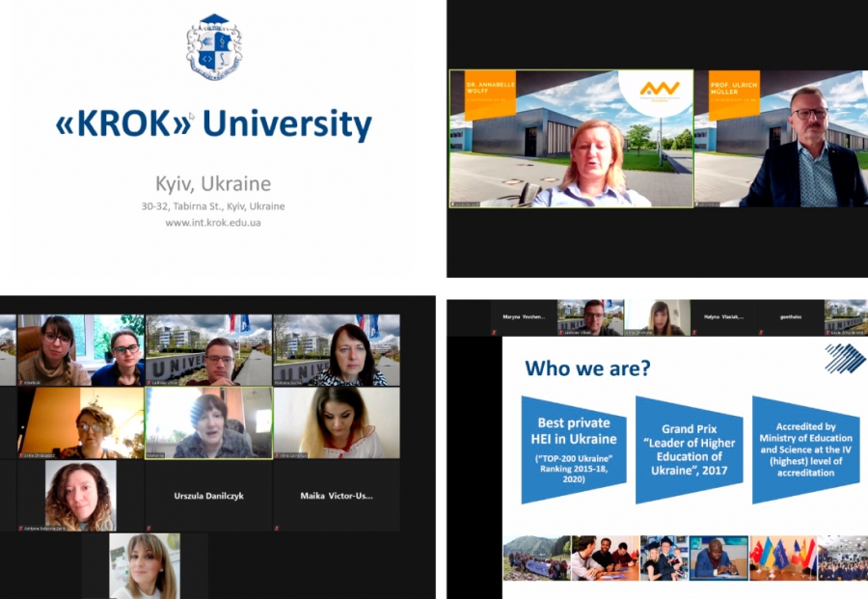Screen dimensions: 868x599
Task: Select Dr. Annabelle Wolff's video tile
Action: [x=571, y=138]
